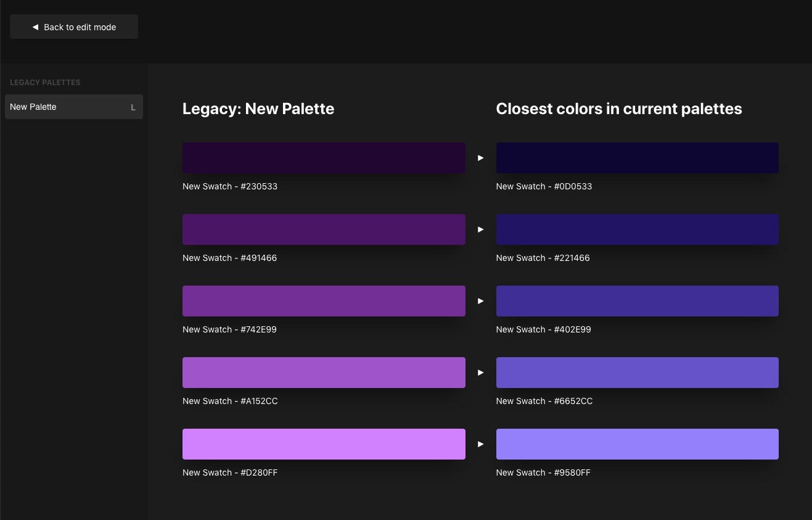Click the Legacy: New Palette heading

258,109
